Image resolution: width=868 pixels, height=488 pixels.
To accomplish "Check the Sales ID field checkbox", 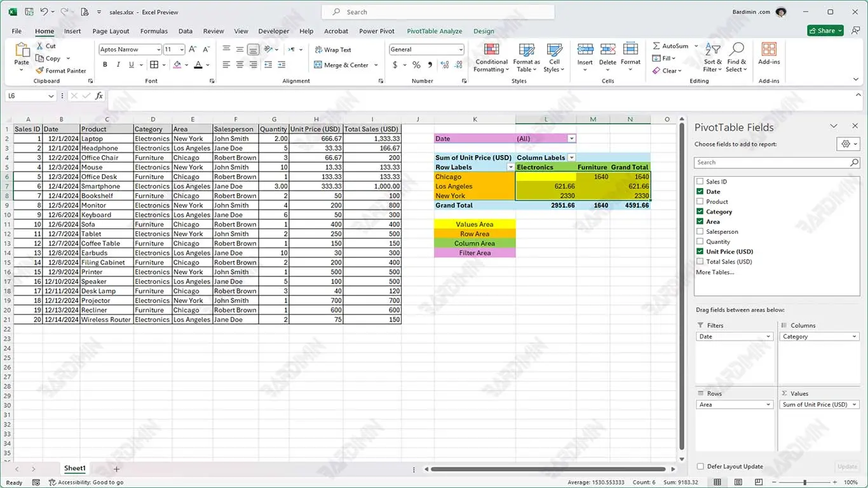I will tap(700, 182).
